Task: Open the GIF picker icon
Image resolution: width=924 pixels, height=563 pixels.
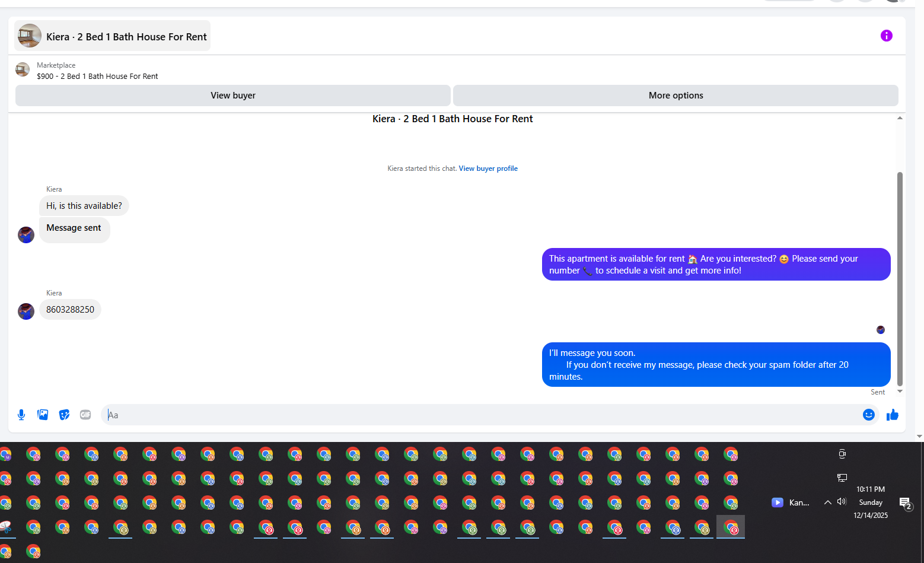Action: pyautogui.click(x=85, y=415)
